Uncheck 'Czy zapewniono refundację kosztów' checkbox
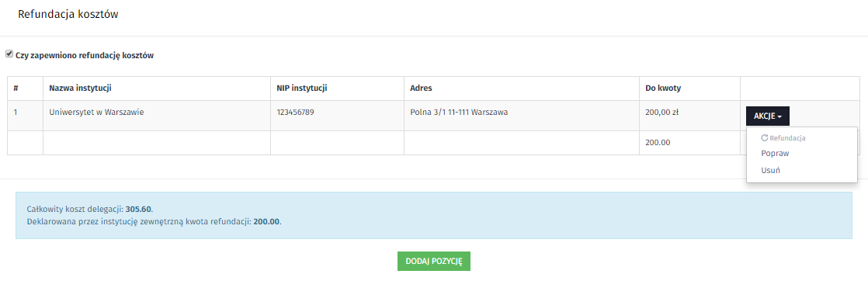 [x=9, y=54]
